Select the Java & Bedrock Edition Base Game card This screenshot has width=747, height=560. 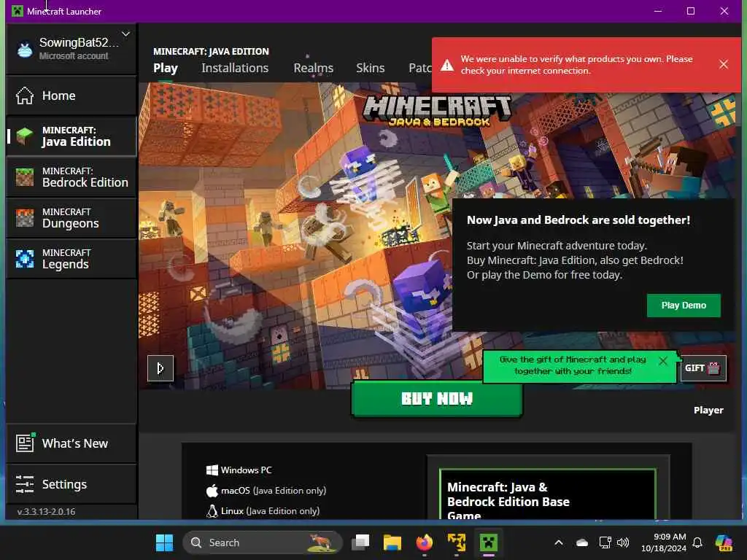pos(547,494)
